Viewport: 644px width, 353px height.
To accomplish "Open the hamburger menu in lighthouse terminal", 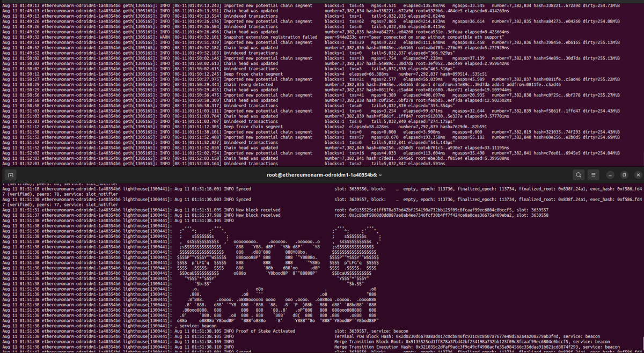I will [594, 175].
